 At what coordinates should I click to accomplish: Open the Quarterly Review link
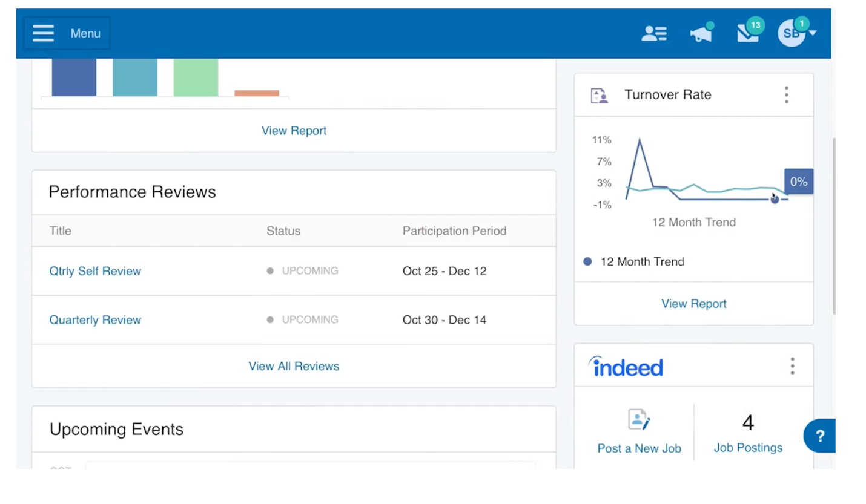95,320
